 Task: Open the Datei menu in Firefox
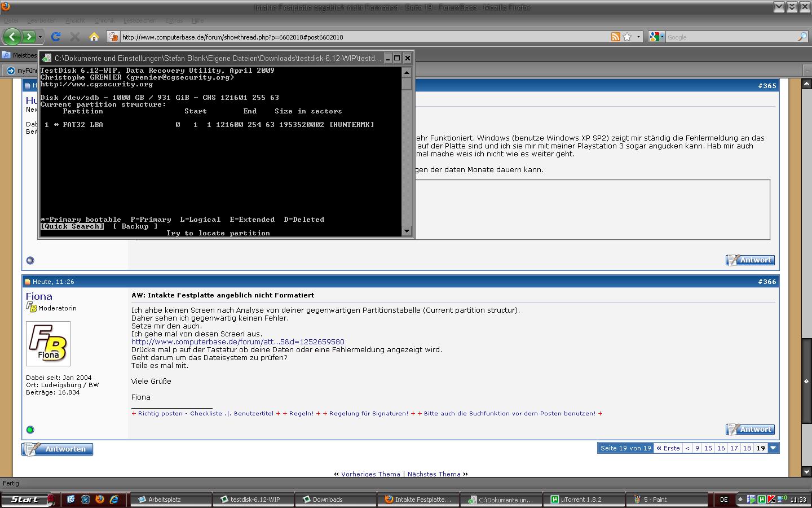[11, 21]
